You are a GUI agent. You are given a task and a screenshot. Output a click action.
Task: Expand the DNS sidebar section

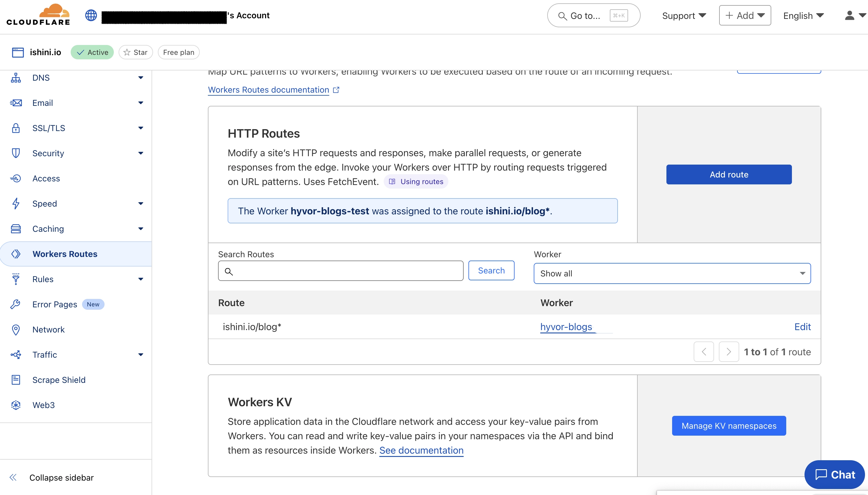(x=140, y=78)
